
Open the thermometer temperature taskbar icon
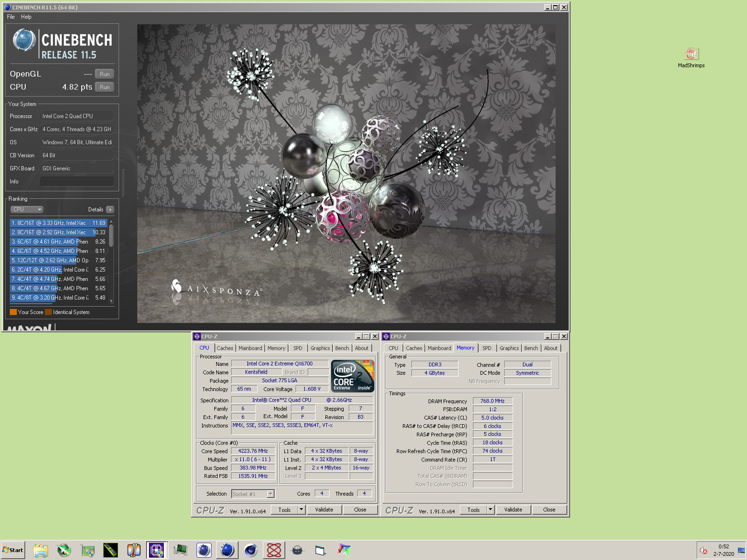[x=134, y=550]
